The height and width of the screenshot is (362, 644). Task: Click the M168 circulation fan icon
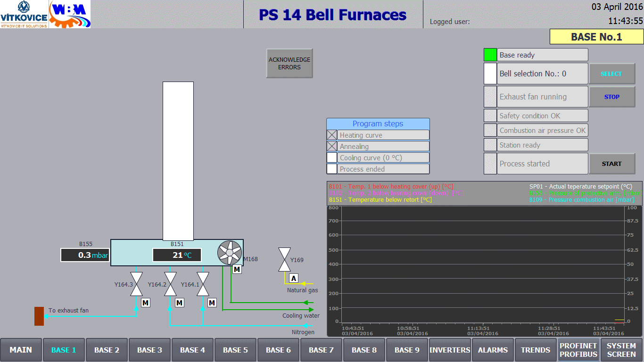pyautogui.click(x=230, y=253)
